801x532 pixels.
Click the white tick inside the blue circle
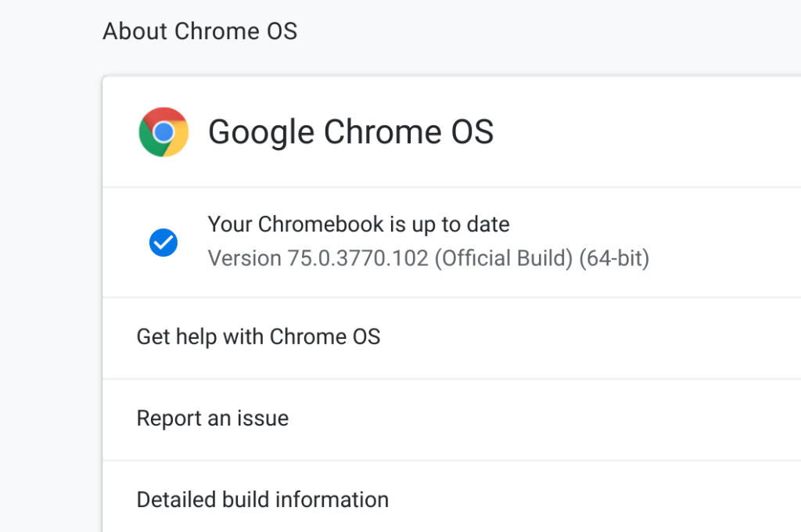pos(163,243)
